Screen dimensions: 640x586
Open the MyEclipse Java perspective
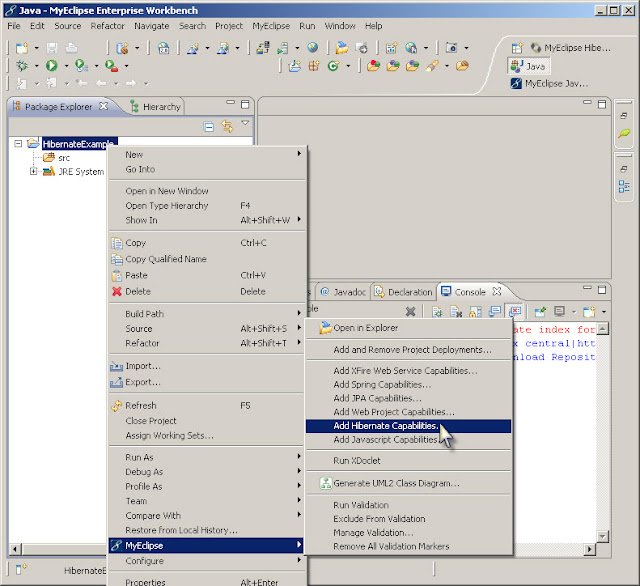(x=549, y=84)
